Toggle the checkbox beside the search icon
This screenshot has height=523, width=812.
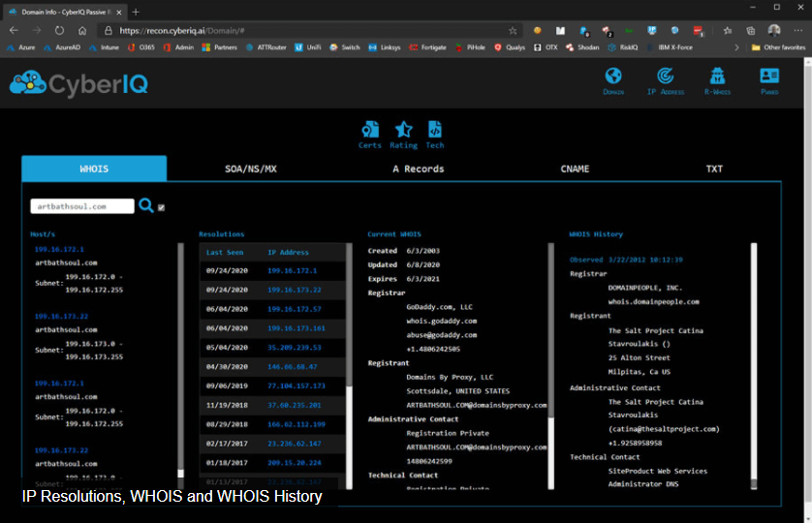coord(161,207)
